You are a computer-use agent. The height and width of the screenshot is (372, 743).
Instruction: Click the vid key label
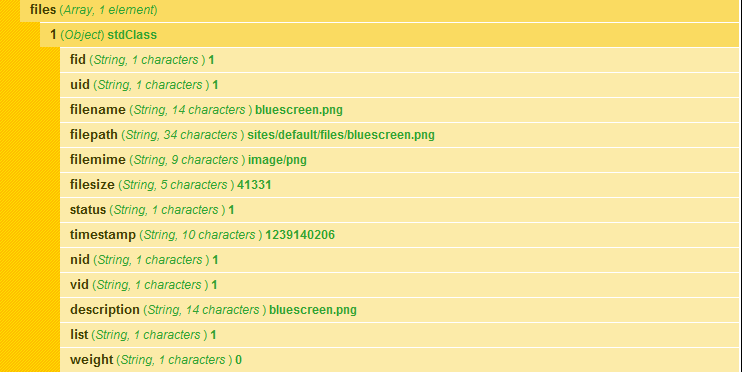coord(79,285)
